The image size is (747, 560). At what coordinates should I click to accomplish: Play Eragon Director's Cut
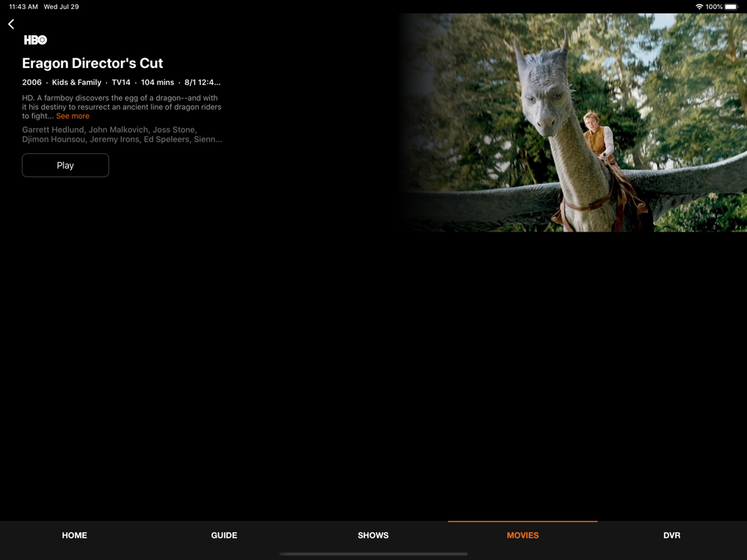coord(65,165)
